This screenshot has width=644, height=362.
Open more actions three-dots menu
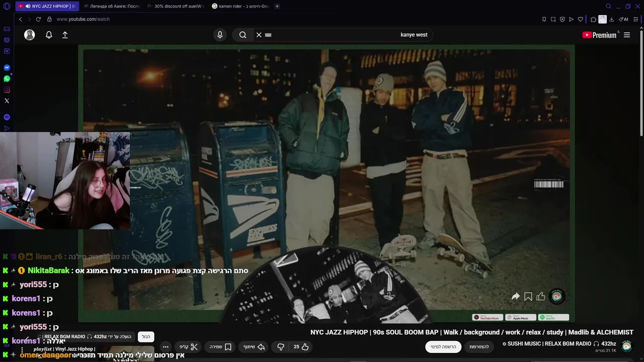click(x=166, y=346)
